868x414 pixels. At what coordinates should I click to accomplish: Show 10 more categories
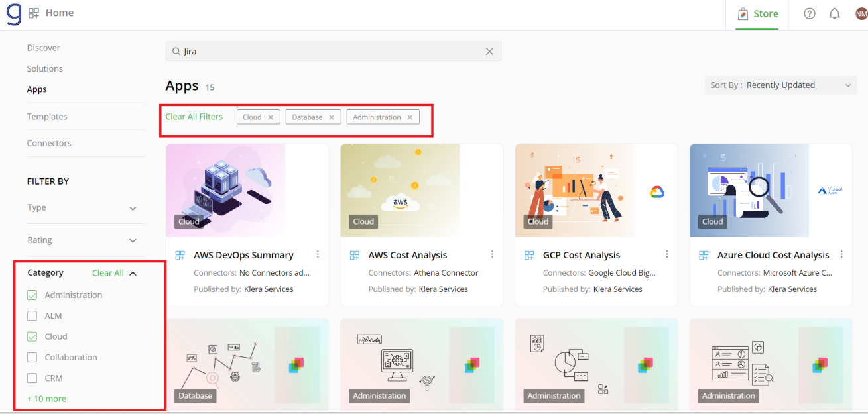[46, 399]
